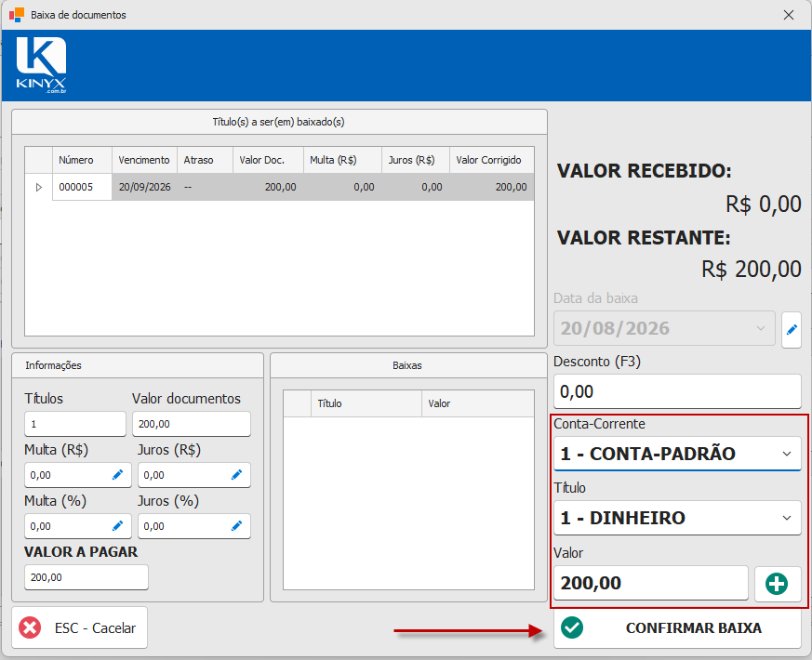Close the Baixa de documentos window
The width and height of the screenshot is (812, 660).
pyautogui.click(x=789, y=15)
